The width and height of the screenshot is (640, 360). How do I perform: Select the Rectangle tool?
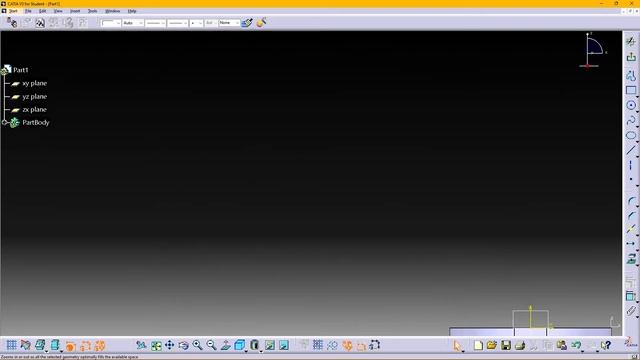coord(631,90)
